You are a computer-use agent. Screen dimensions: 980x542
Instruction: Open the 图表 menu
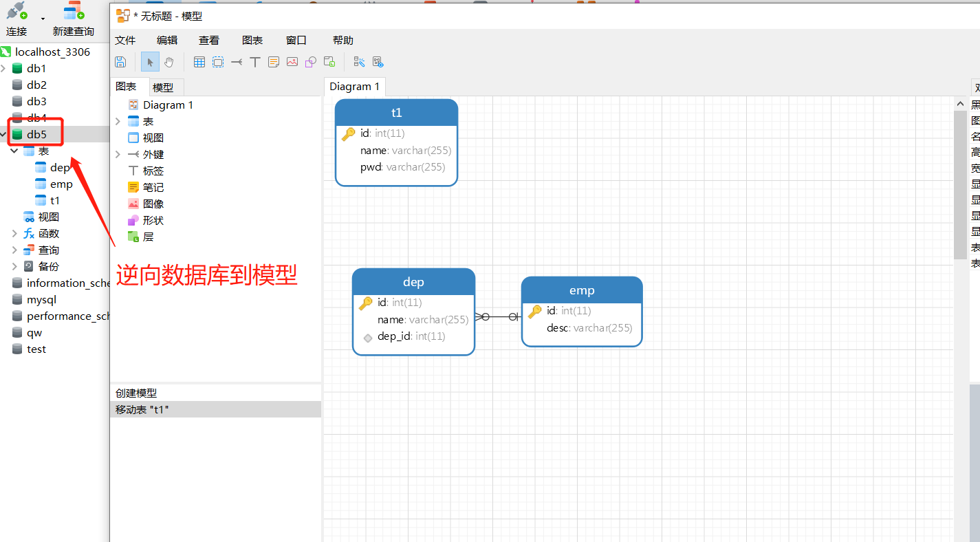coord(252,41)
